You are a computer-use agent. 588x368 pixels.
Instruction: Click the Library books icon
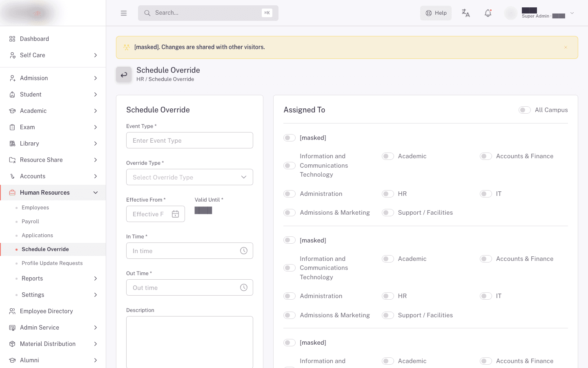pyautogui.click(x=12, y=144)
